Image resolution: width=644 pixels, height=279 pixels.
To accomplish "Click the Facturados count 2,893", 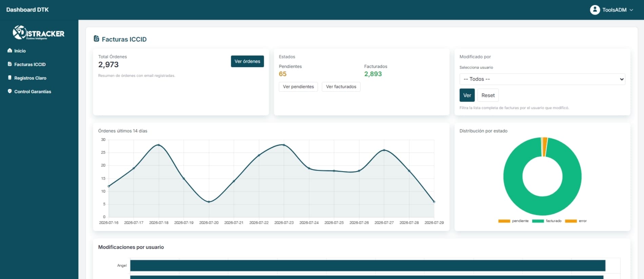I will pyautogui.click(x=373, y=74).
